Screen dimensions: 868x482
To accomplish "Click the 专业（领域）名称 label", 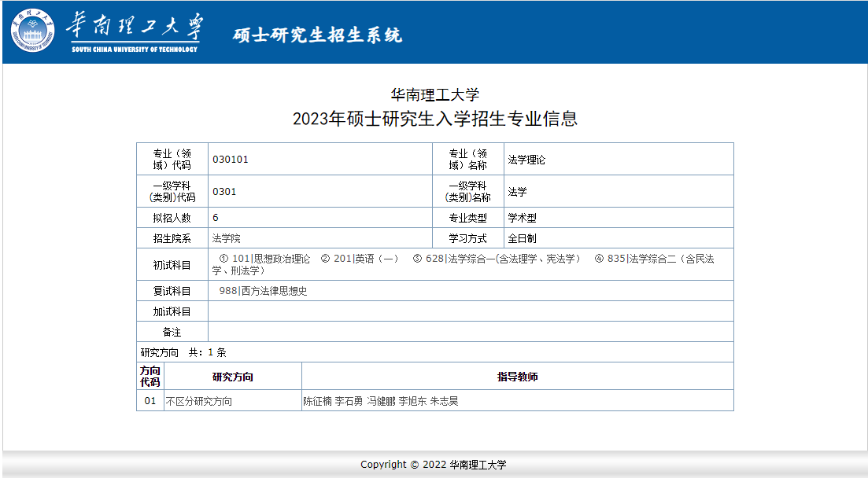I will [467, 160].
